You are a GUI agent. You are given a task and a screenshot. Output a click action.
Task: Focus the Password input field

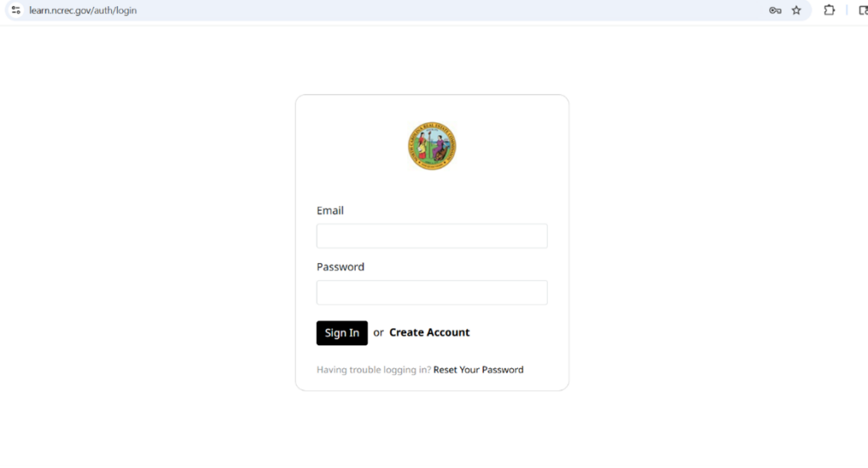point(431,292)
